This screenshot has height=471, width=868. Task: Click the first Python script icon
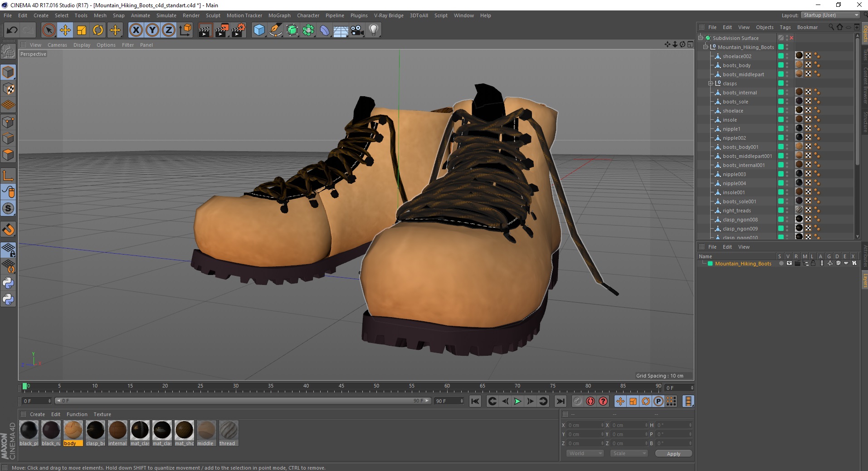tap(8, 283)
